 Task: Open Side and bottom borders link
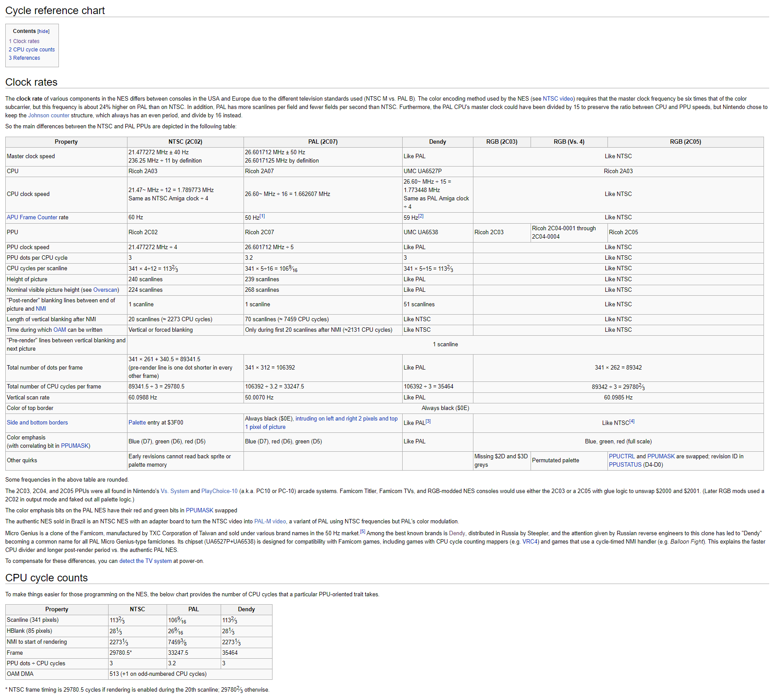point(37,423)
